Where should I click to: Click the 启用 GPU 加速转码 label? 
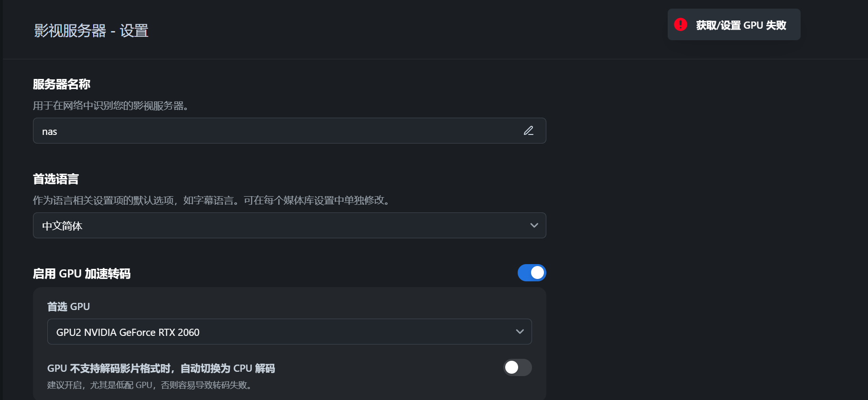click(82, 274)
